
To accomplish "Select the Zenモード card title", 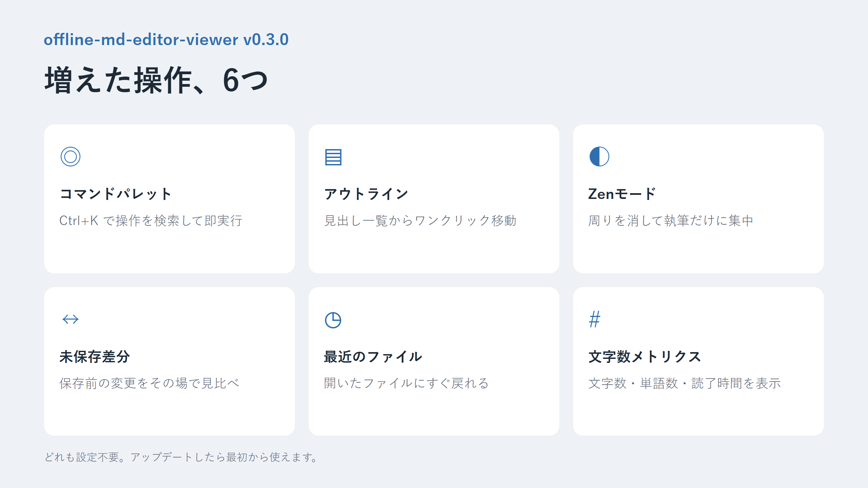I will pyautogui.click(x=622, y=194).
